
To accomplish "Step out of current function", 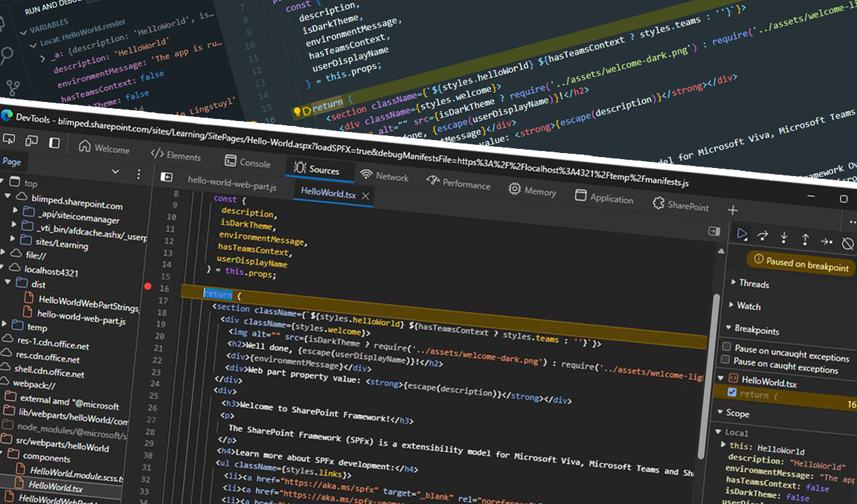I will pos(805,239).
